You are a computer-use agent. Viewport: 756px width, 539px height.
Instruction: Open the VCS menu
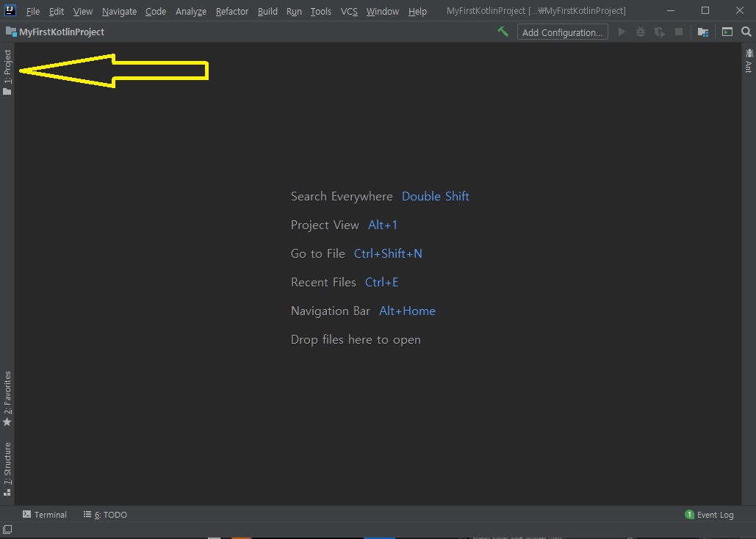349,12
